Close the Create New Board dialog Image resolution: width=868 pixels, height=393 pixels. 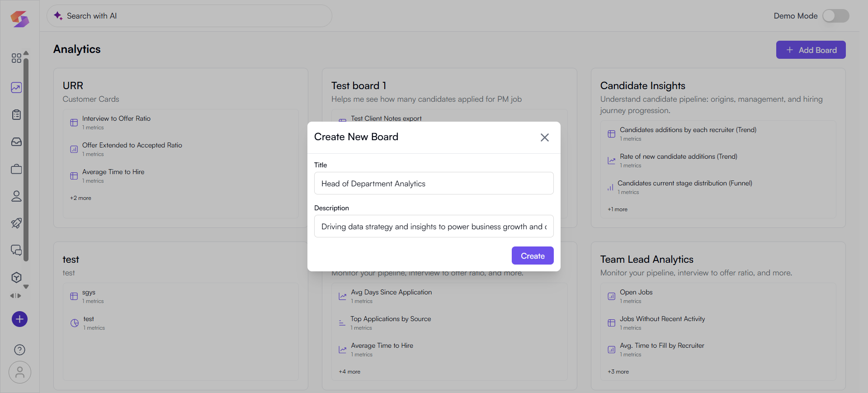(544, 137)
